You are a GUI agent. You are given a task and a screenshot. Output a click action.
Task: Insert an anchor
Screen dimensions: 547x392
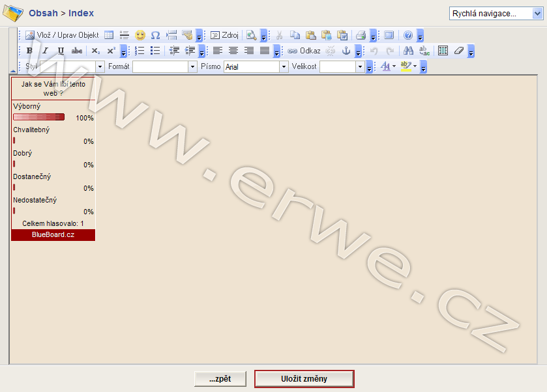click(346, 51)
